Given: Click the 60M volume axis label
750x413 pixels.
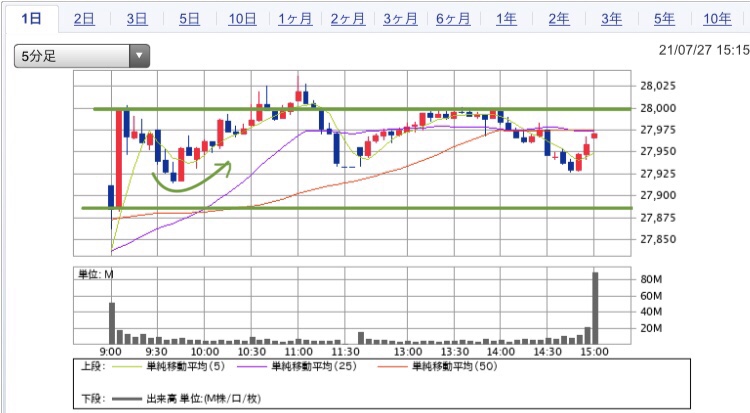Looking at the screenshot, I should tap(651, 296).
